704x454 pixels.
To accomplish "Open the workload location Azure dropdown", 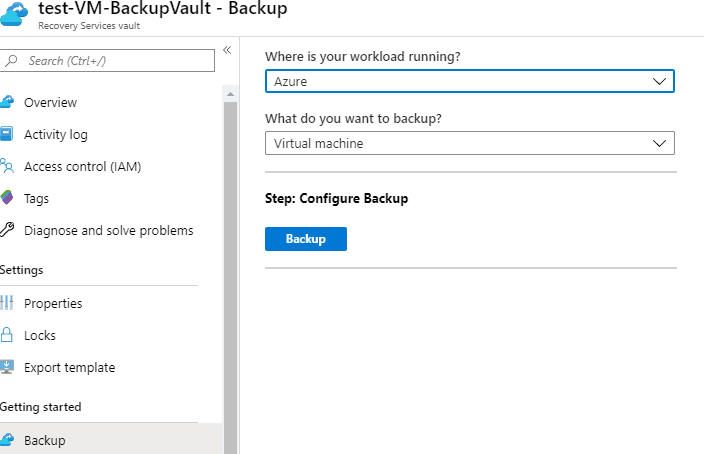I will [470, 81].
